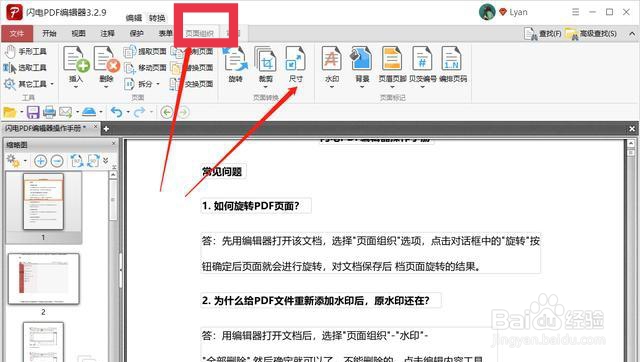The image size is (640, 362).
Task: Click the rotate clockwise thumbnail icon
Action: click(93, 161)
